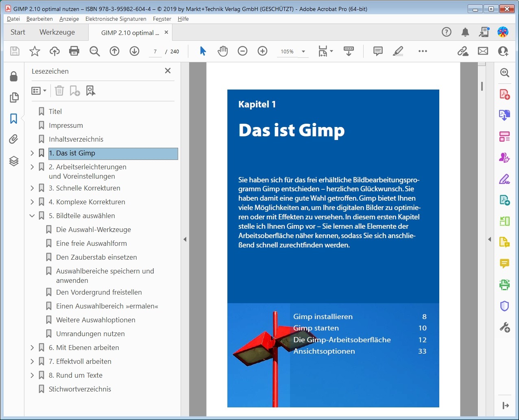
Task: Activate the selection arrow tool
Action: [203, 51]
